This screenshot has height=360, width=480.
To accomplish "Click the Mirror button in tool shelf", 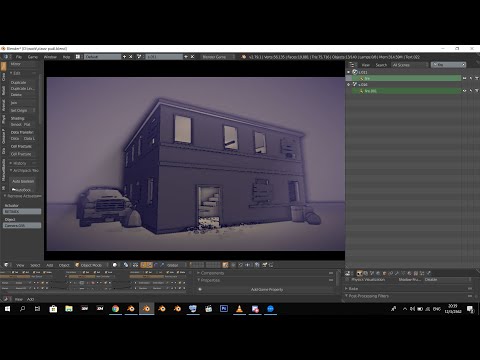I will point(23,64).
